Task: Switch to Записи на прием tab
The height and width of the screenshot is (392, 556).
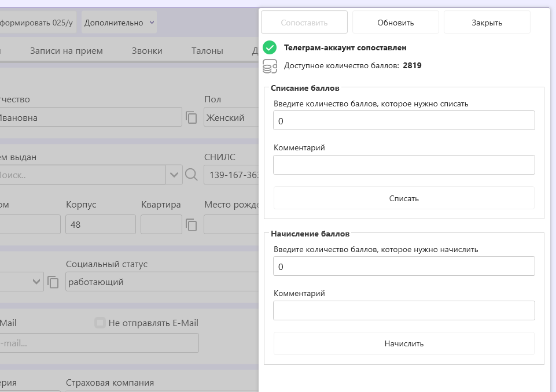Action: coord(67,51)
